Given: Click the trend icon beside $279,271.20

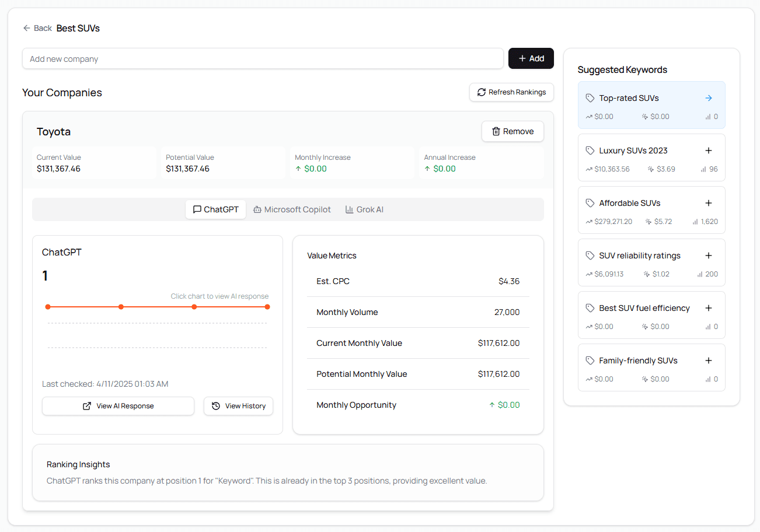Looking at the screenshot, I should [x=589, y=222].
